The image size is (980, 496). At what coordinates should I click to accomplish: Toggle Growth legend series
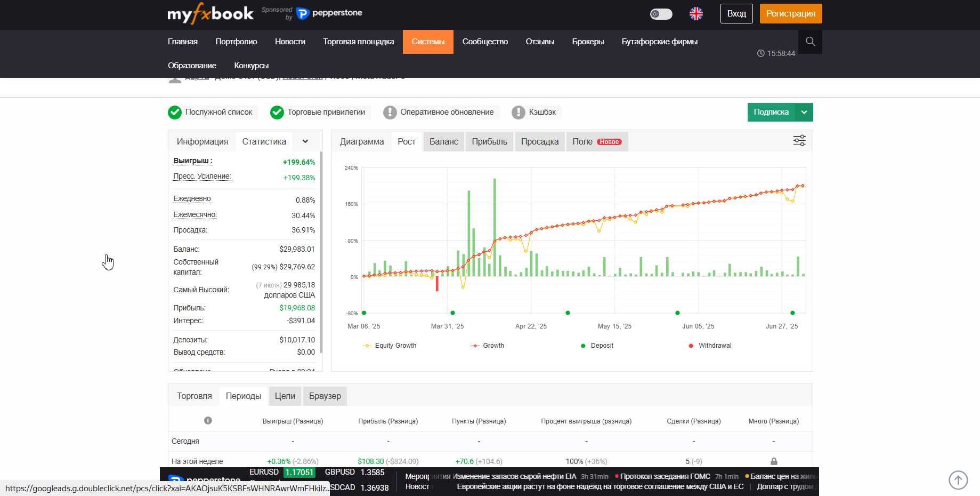tap(487, 346)
